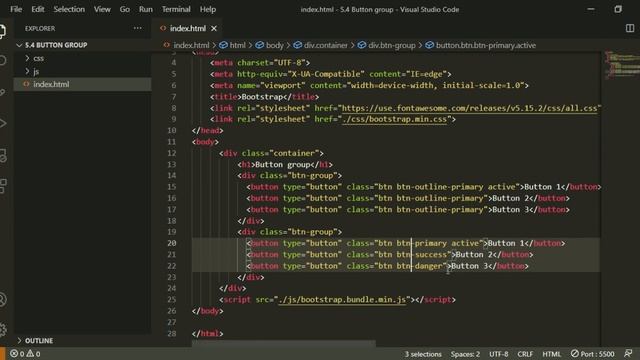Click the horizontal editor scrollbar
This screenshot has height=360, width=640.
click(x=284, y=344)
